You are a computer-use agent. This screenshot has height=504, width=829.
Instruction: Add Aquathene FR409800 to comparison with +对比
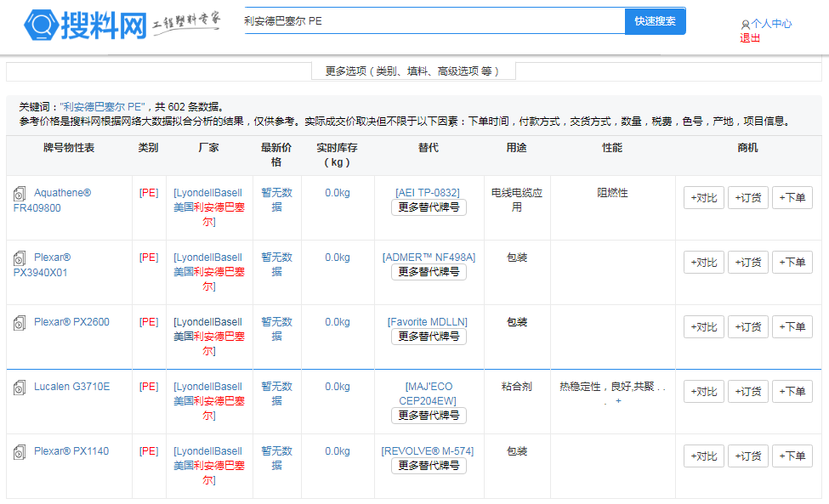(x=704, y=198)
